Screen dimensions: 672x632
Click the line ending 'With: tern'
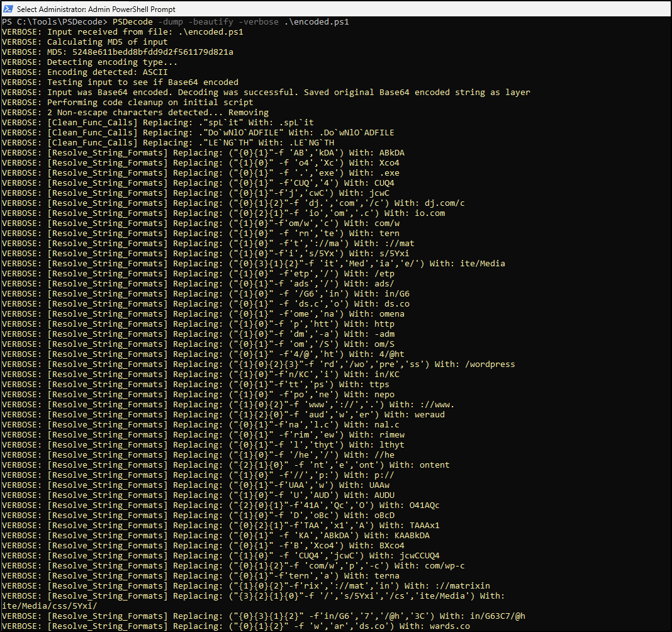tap(201, 234)
